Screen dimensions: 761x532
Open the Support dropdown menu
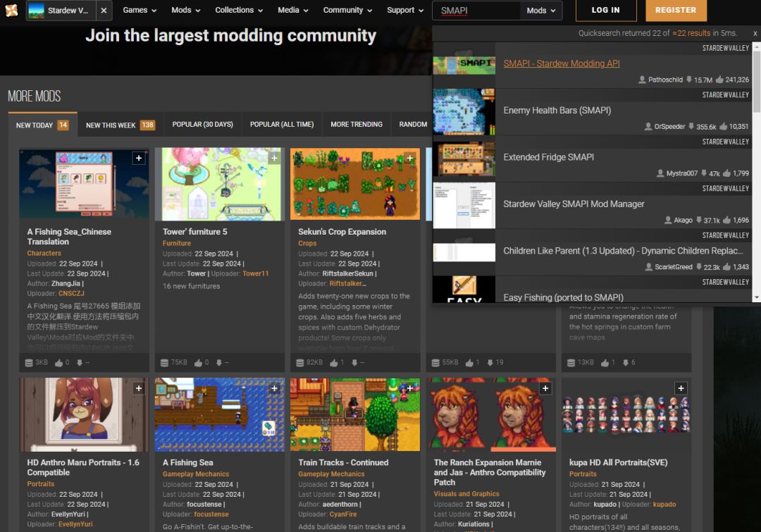click(404, 10)
